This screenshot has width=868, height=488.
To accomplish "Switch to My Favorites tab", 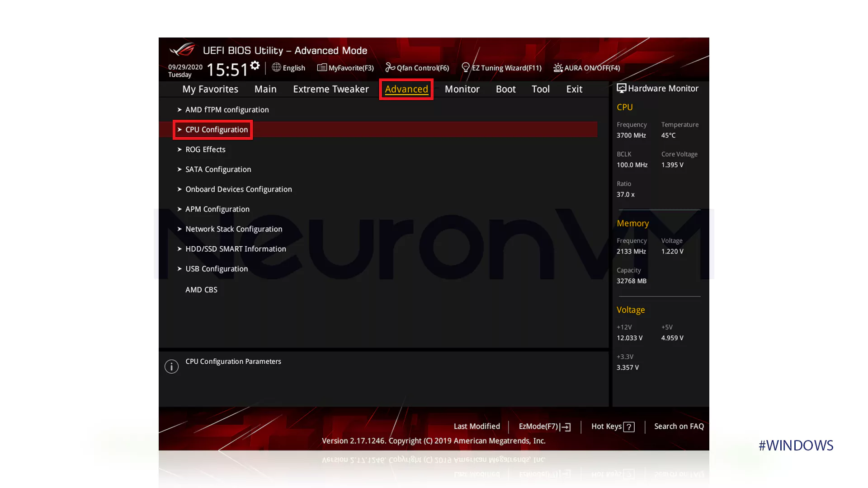I will 210,89.
